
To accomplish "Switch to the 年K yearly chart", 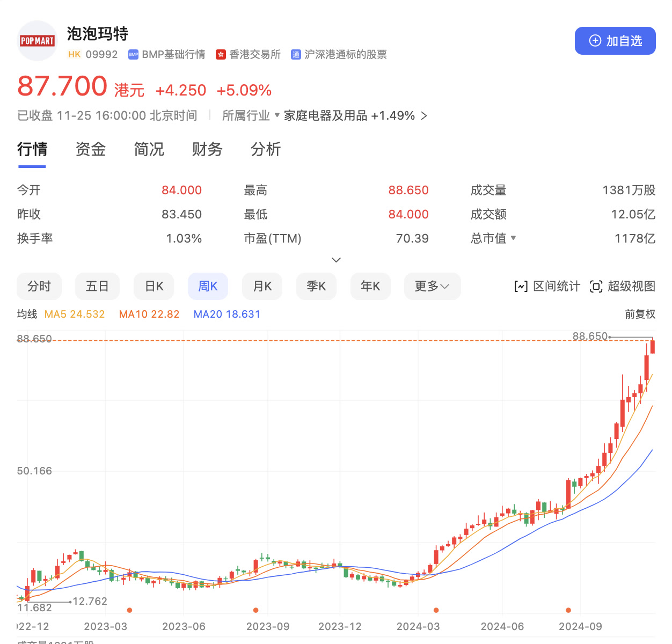I will pos(370,287).
